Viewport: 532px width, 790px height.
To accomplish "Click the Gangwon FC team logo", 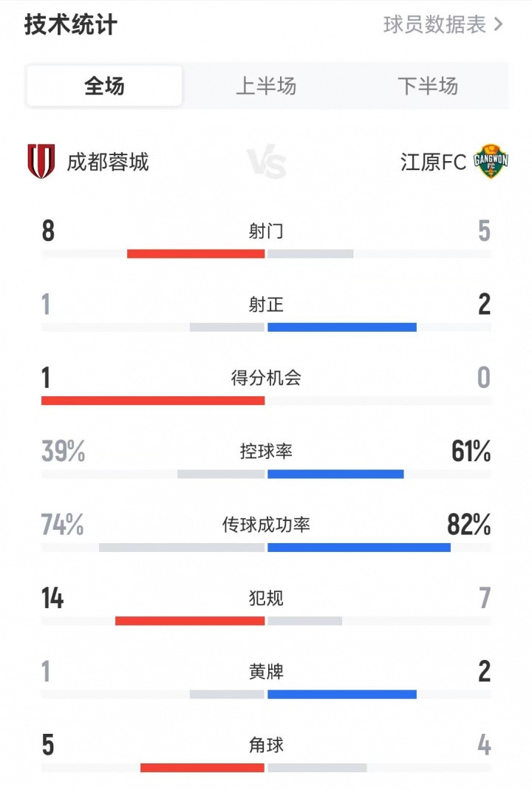I will (x=491, y=162).
